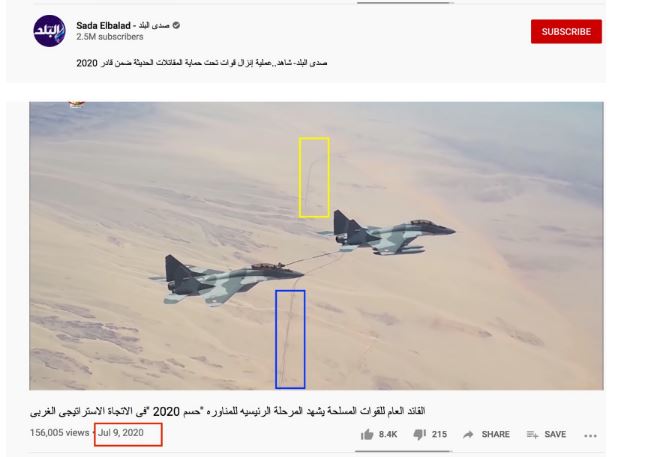This screenshot has width=645, height=457.
Task: Like the video using thumbs-up icon
Action: point(367,434)
